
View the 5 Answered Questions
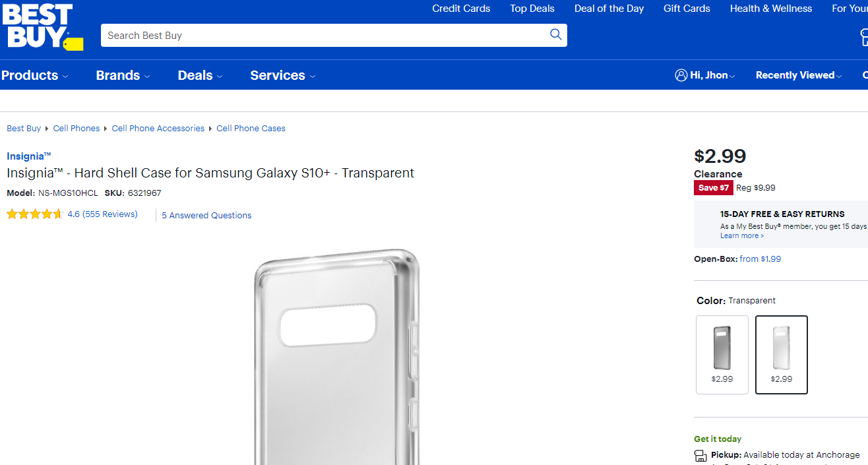(206, 216)
